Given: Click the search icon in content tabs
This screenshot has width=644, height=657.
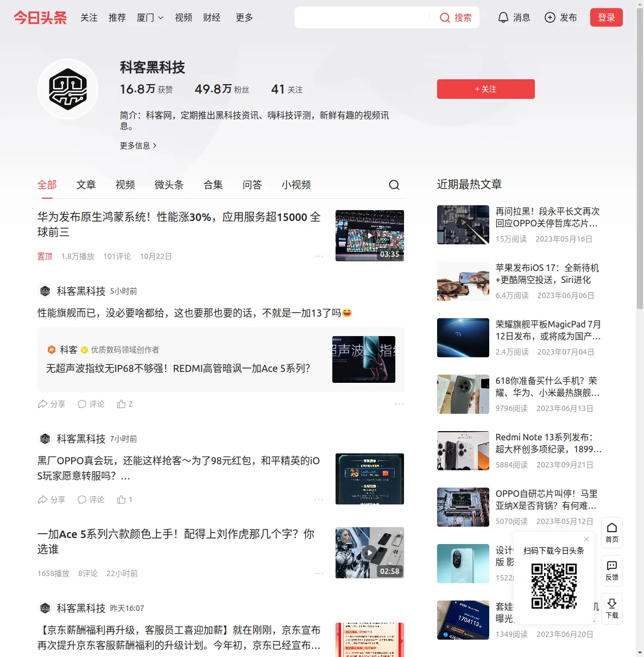Looking at the screenshot, I should (394, 185).
